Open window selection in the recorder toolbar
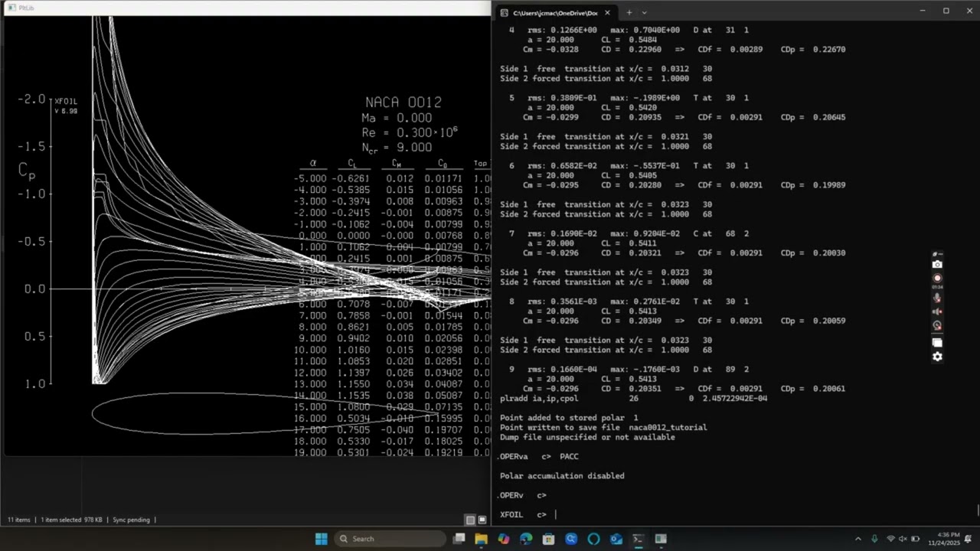 click(937, 343)
